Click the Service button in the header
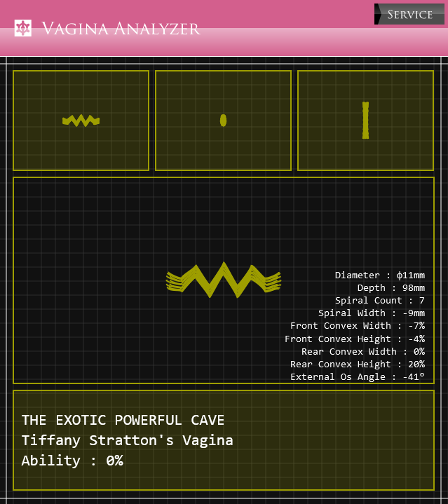Screen dimensions: 448x504 pyautogui.click(x=409, y=14)
